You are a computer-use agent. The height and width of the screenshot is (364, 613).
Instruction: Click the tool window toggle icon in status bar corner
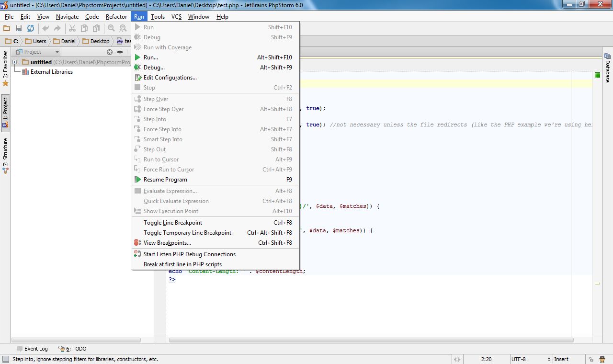[5, 359]
